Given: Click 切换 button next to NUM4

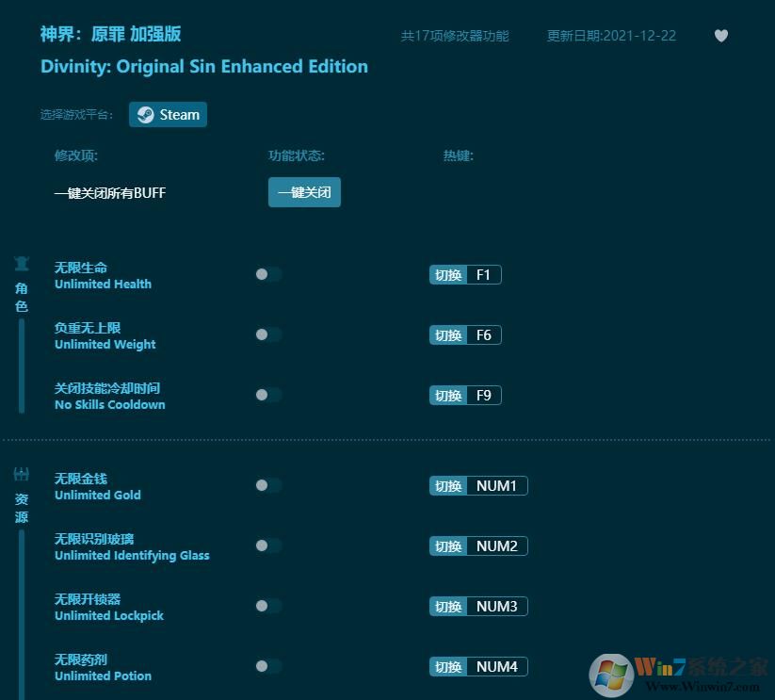Looking at the screenshot, I should (x=447, y=666).
